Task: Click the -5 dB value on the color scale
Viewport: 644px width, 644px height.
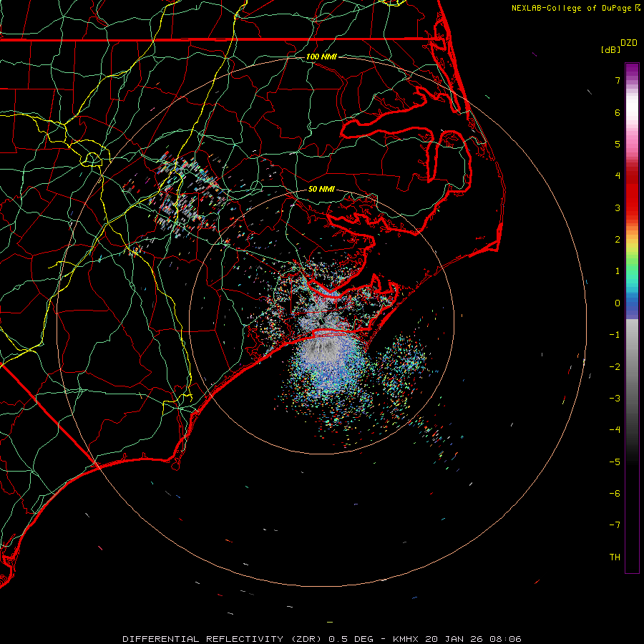Action: (x=615, y=462)
